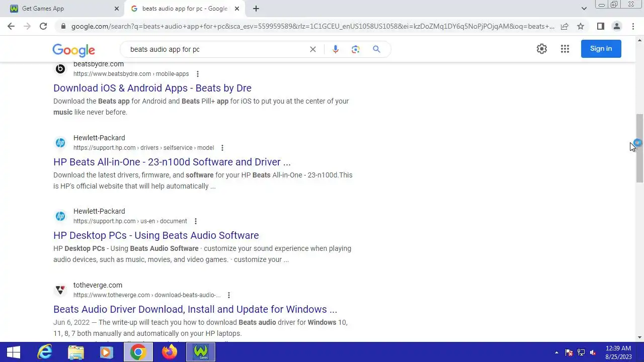The image size is (644, 362).
Task: Click totheverge.com download-beats-audio URL
Action: (x=147, y=295)
